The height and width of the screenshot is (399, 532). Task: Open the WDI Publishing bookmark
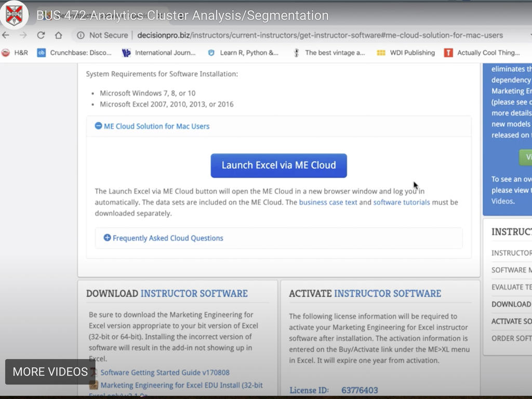406,52
